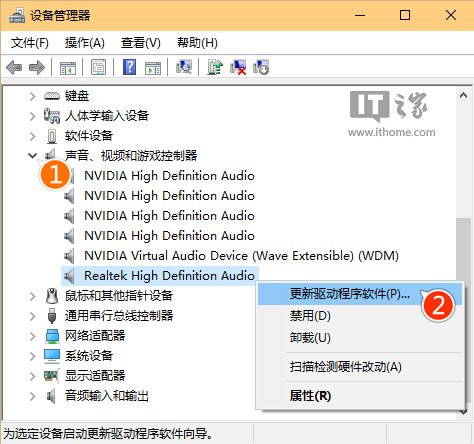Image resolution: width=474 pixels, height=444 pixels.
Task: Click the Uninstall device red X icon
Action: (238, 67)
